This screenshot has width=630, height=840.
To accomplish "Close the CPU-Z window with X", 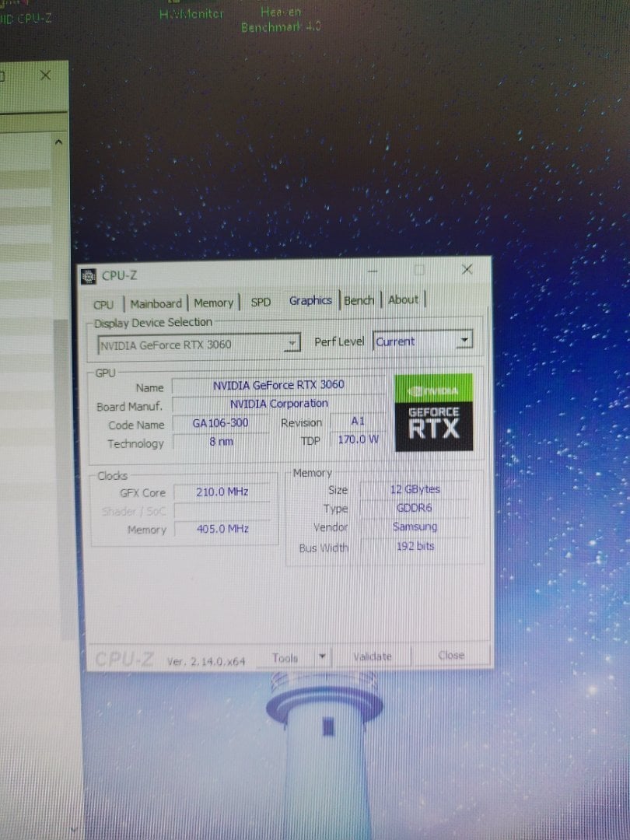I will click(467, 269).
